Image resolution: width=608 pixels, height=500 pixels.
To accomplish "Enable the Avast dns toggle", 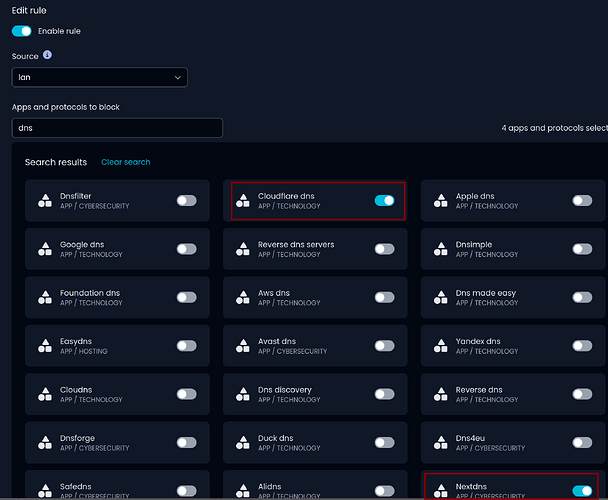I will [384, 346].
